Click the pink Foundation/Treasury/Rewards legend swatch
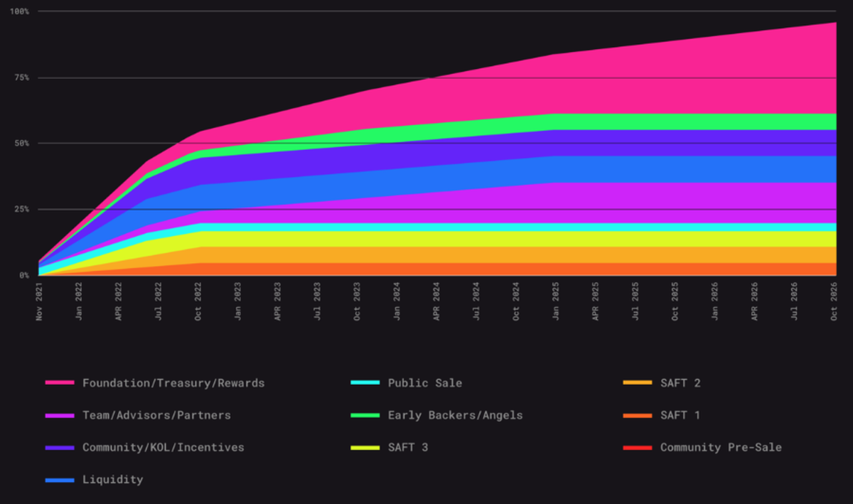 click(x=59, y=383)
